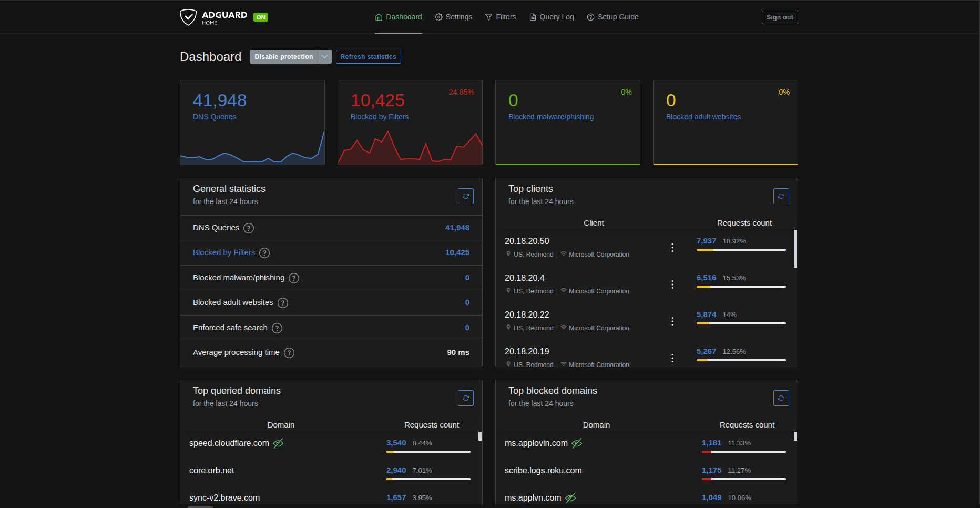Expand the Disable protection dropdown arrow
Viewport: 980px width, 508px height.
(x=325, y=57)
